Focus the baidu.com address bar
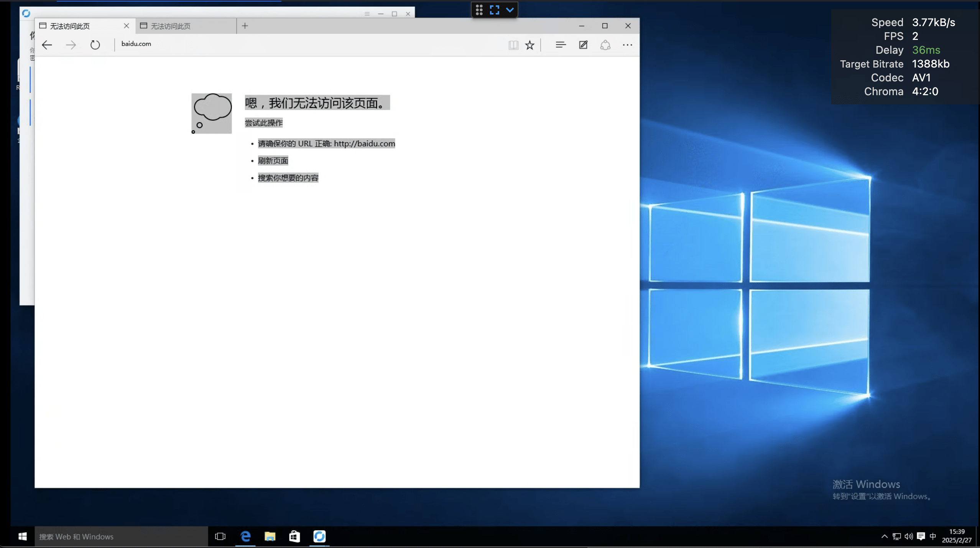Image resolution: width=980 pixels, height=548 pixels. coord(311,44)
